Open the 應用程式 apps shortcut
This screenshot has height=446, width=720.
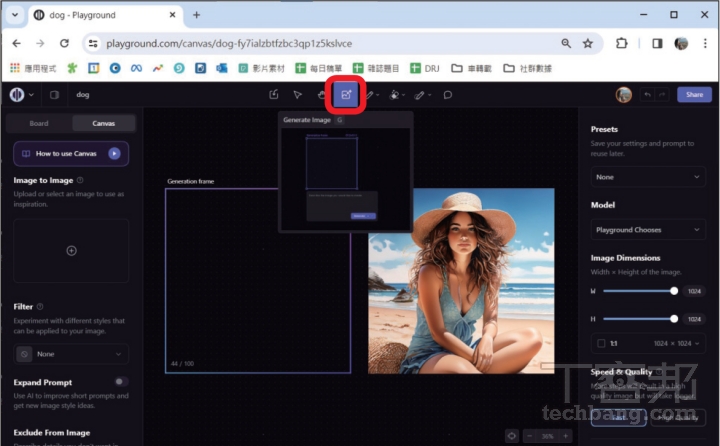(x=33, y=68)
